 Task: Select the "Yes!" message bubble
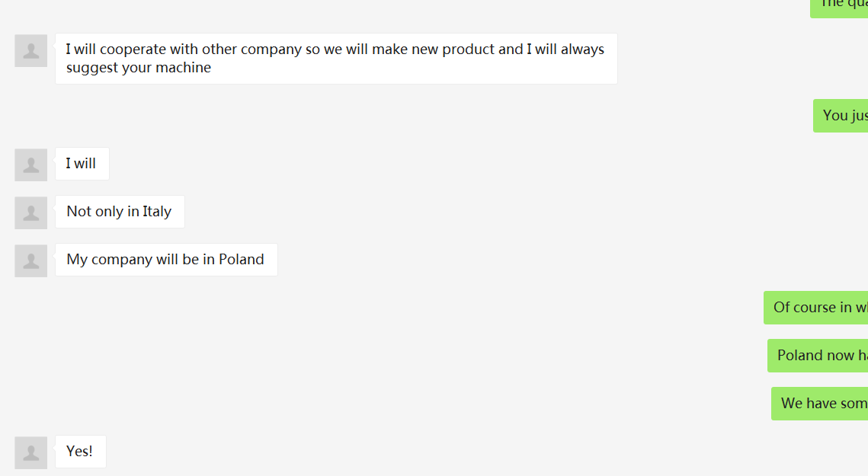point(80,452)
